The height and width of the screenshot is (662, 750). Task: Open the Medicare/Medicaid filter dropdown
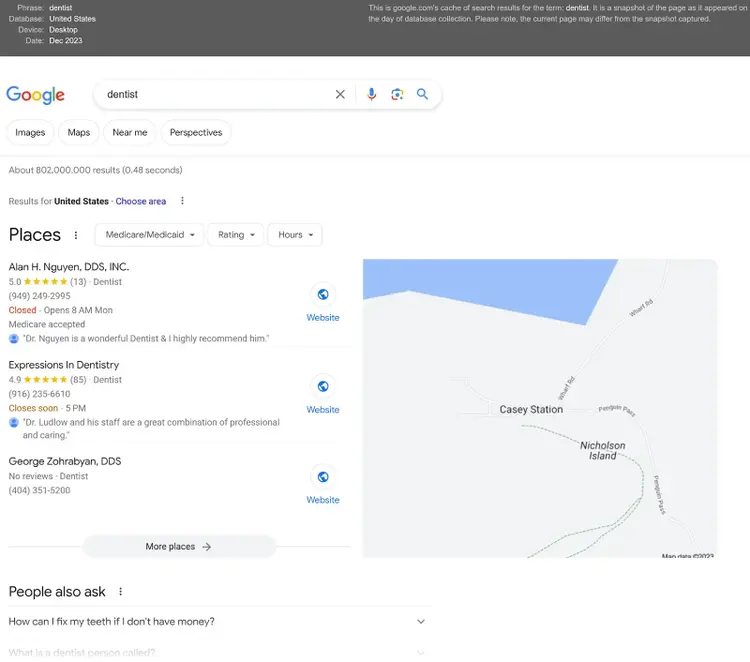(150, 235)
